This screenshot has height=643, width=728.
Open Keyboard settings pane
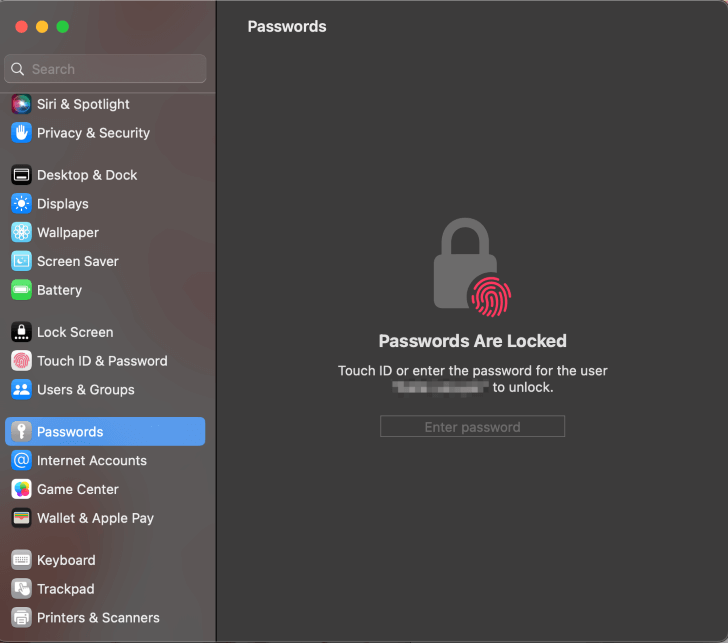tap(66, 560)
